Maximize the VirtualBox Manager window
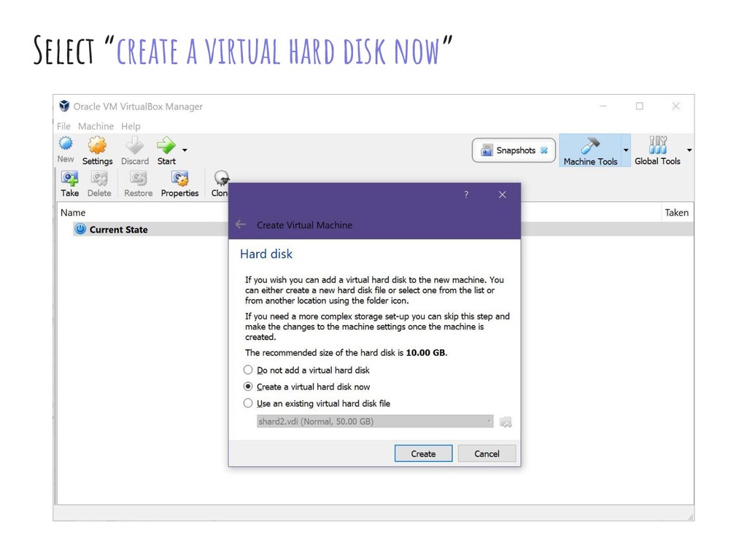The height and width of the screenshot is (560, 747). (x=639, y=106)
